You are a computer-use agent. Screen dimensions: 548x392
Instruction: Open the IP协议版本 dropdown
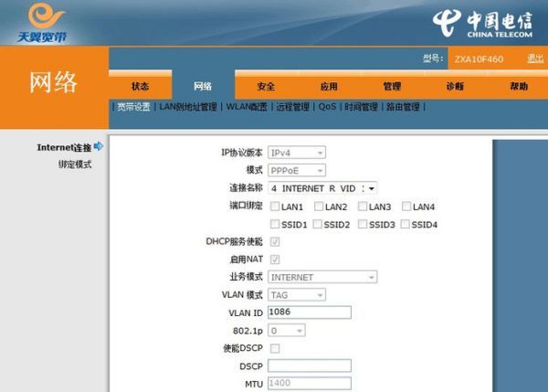tap(297, 153)
